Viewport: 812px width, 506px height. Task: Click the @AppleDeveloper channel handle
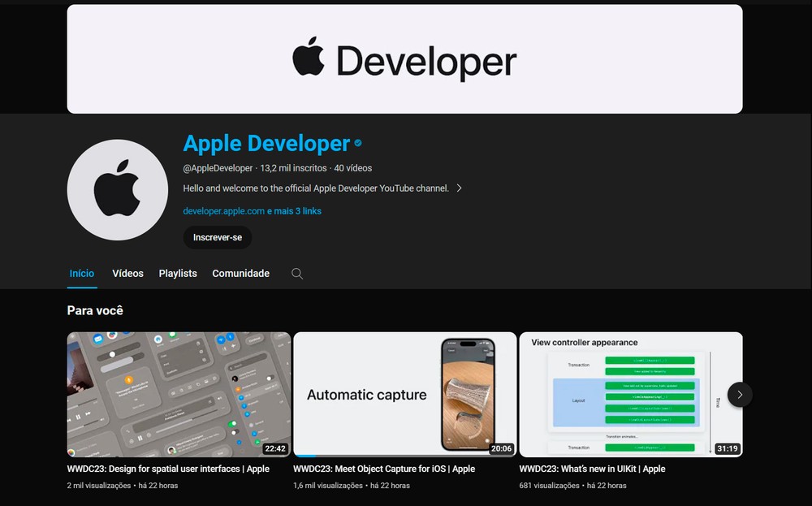pos(218,168)
